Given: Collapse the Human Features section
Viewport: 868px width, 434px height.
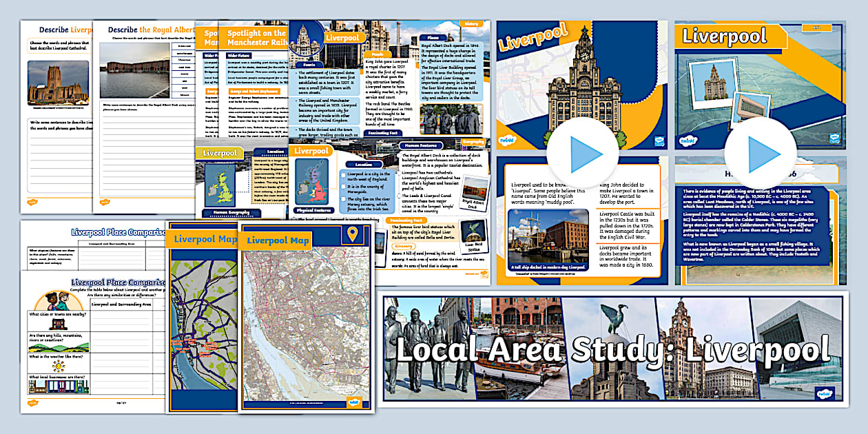Looking at the screenshot, I should coord(420,145).
